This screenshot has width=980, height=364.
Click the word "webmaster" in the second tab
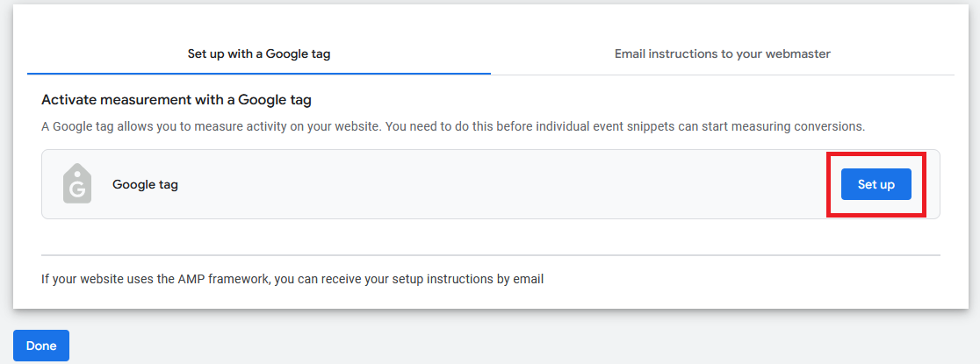pyautogui.click(x=800, y=54)
